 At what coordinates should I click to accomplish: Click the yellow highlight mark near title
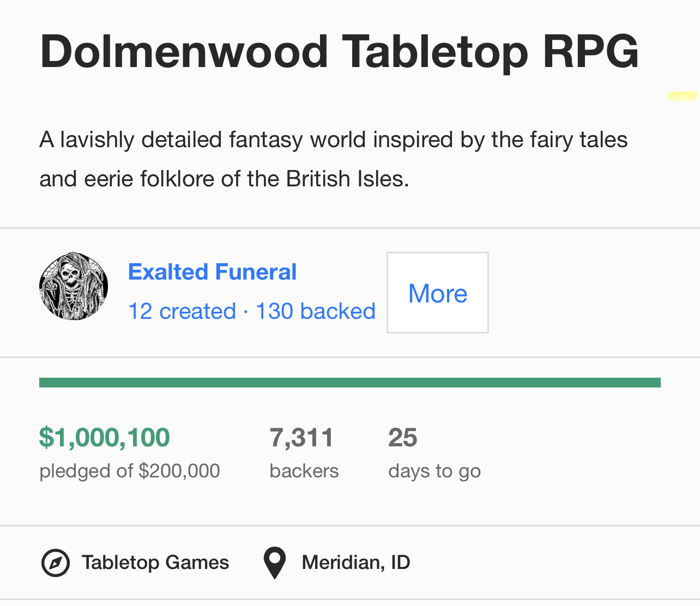coord(681,96)
